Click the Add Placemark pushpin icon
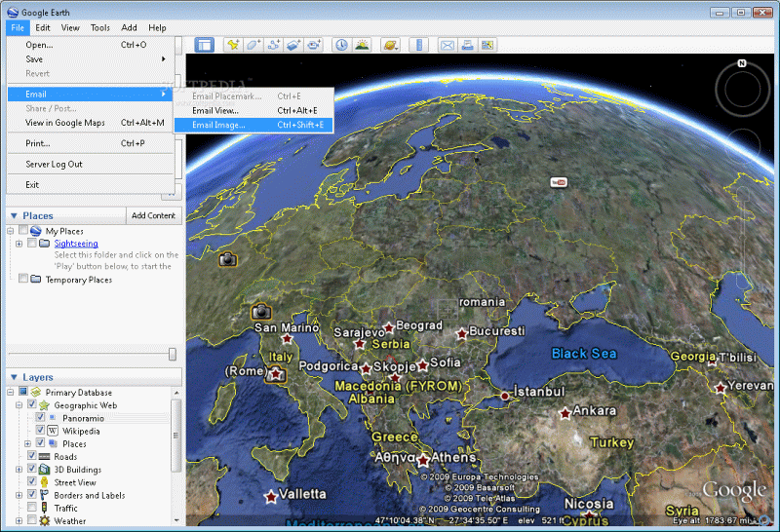 coord(233,45)
